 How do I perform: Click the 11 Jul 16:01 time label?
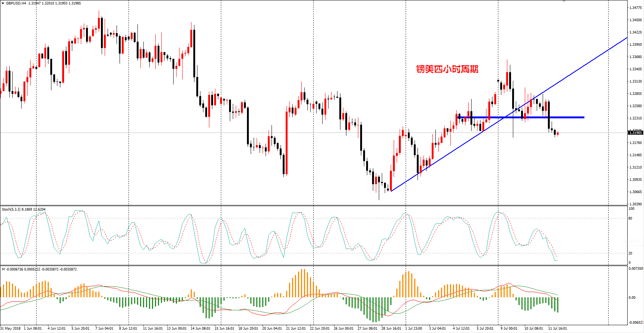click(558, 329)
